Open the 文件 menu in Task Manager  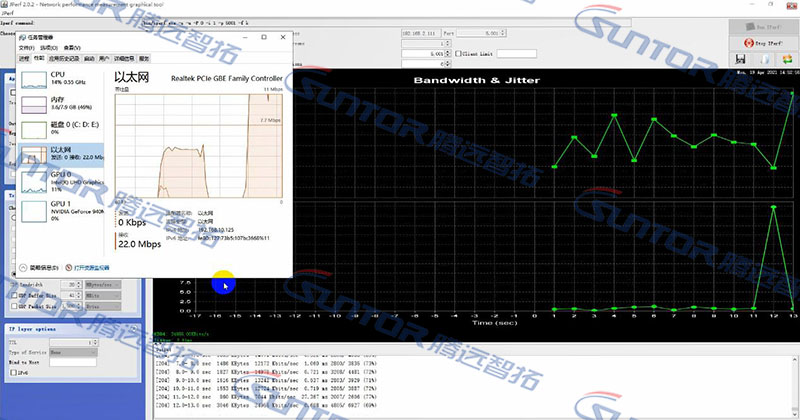tap(27, 47)
